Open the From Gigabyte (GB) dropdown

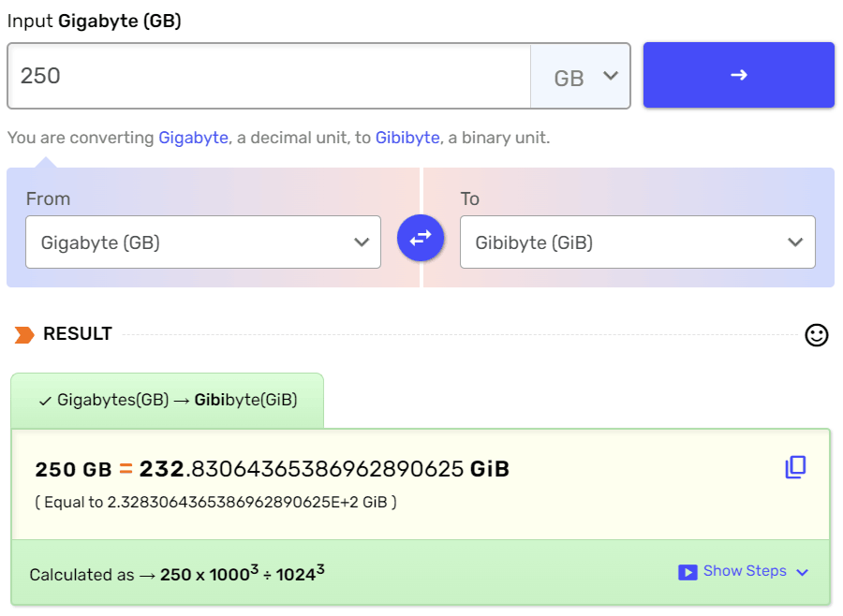[203, 242]
